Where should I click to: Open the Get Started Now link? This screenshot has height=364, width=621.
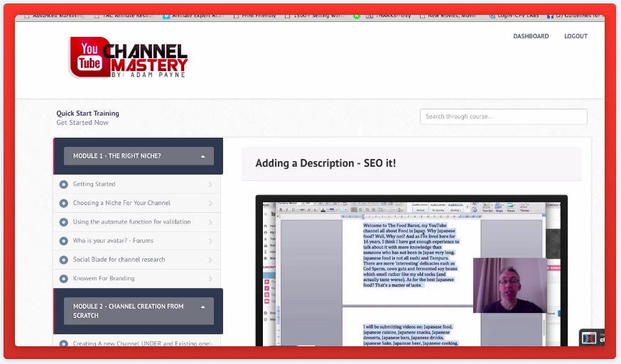coord(82,123)
